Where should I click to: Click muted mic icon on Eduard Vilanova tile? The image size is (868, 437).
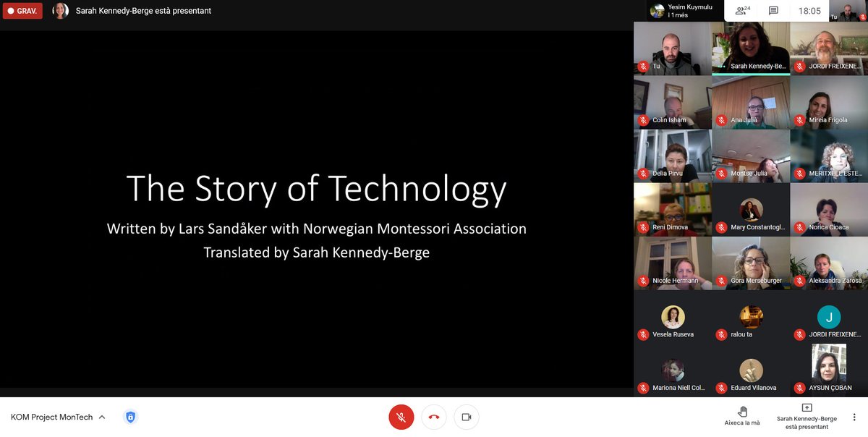click(721, 388)
